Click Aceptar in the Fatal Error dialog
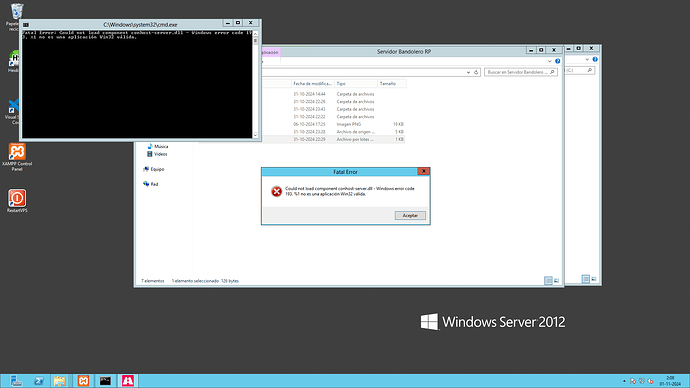 tap(410, 216)
